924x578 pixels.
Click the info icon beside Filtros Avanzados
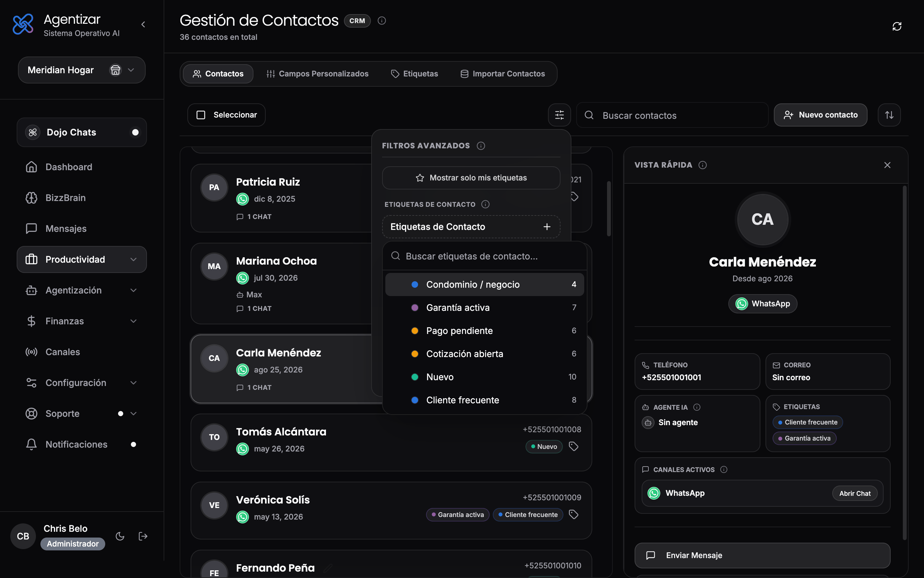(481, 146)
